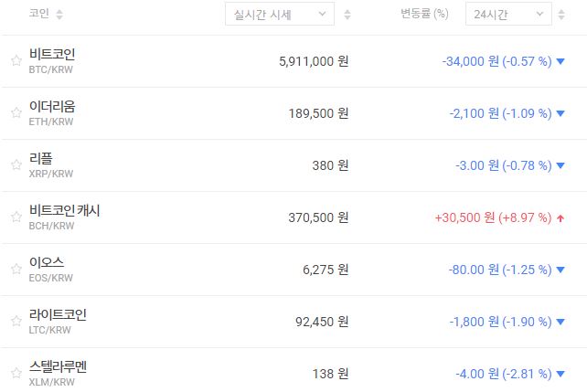
Task: Toggle favorite star for XLM/KRW
Action: (x=16, y=374)
